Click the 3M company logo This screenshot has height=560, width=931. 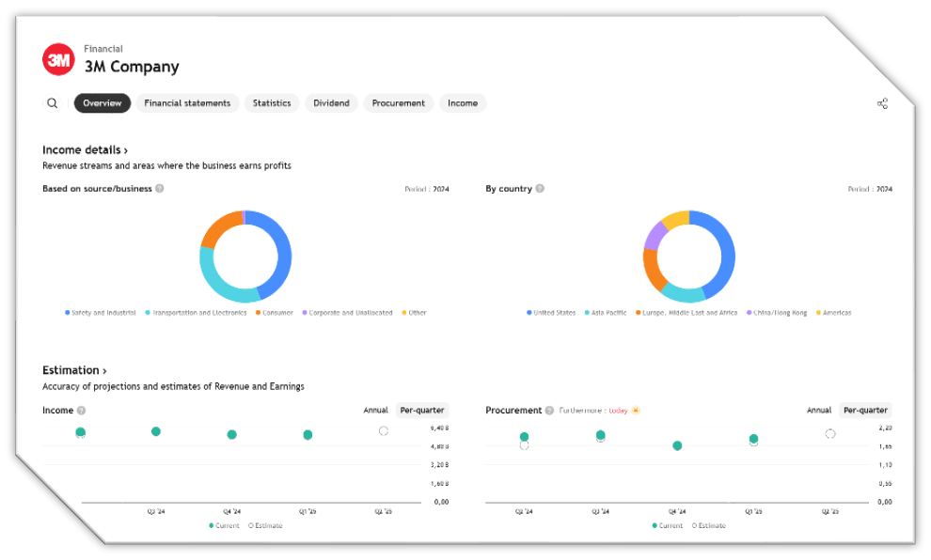pyautogui.click(x=58, y=59)
